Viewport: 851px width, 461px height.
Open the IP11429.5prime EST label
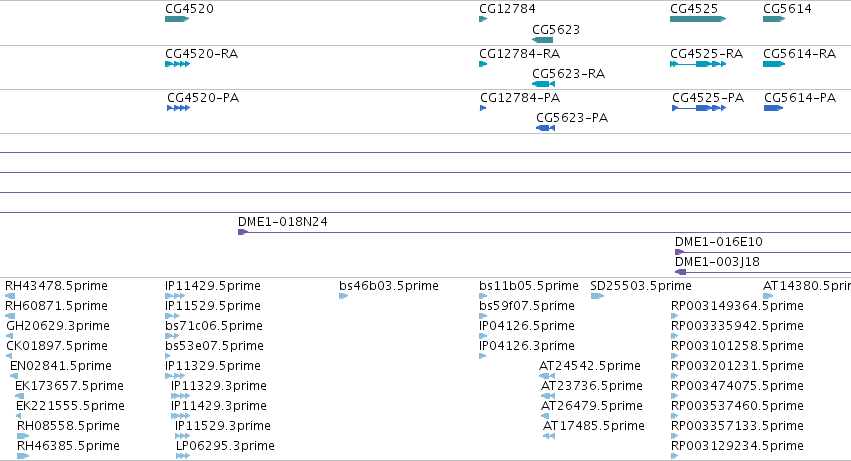point(213,286)
